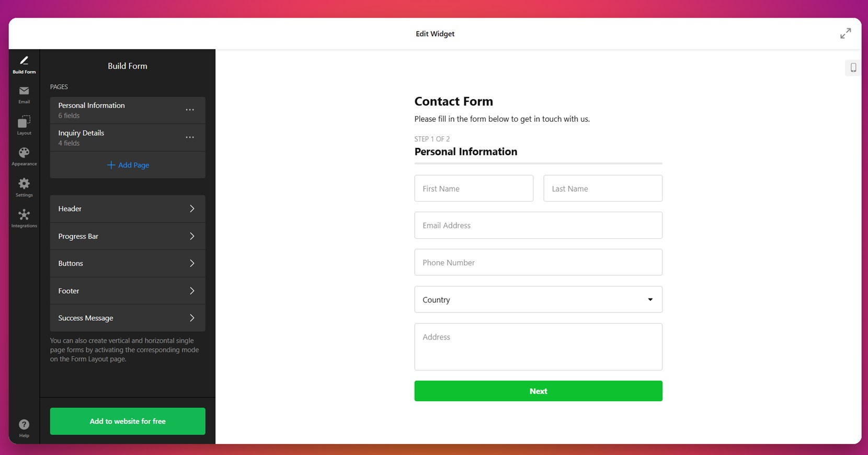The width and height of the screenshot is (868, 455).
Task: Open the Footer settings row
Action: point(128,290)
